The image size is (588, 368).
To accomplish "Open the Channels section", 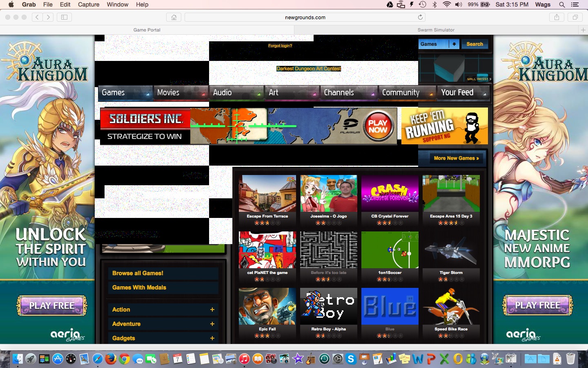I will [349, 93].
